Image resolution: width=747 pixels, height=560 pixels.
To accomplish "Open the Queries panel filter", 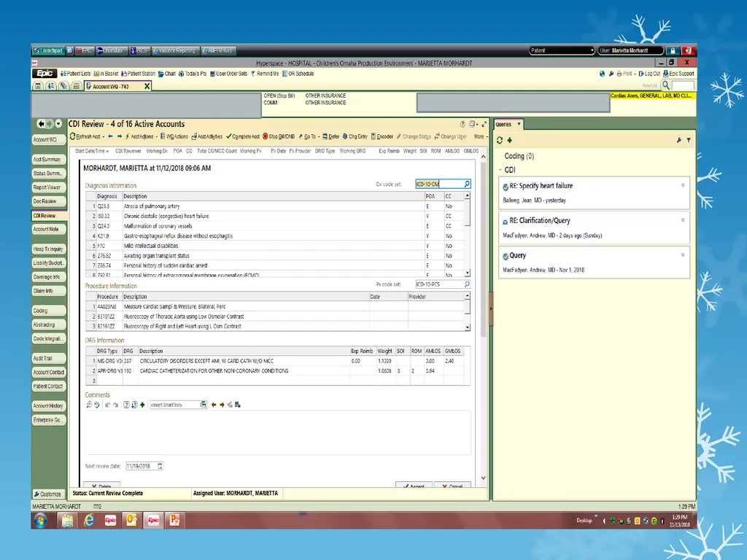I will 689,140.
